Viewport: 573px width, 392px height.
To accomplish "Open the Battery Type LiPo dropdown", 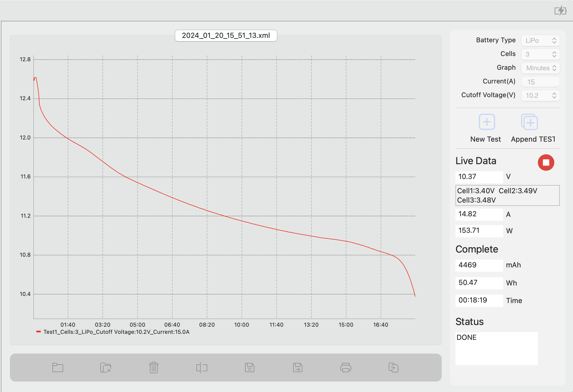I will coord(540,41).
